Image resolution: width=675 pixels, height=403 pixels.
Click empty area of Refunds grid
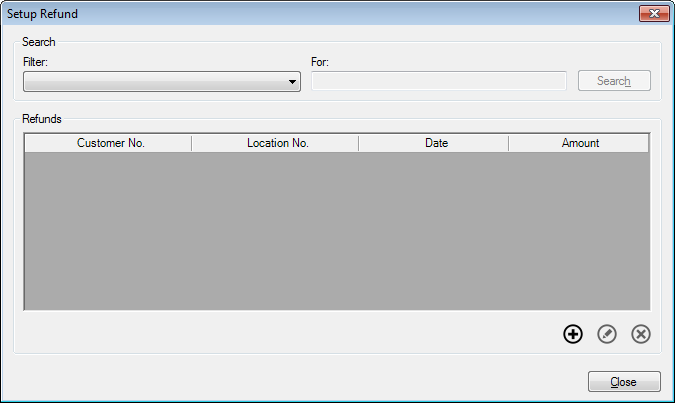click(337, 231)
